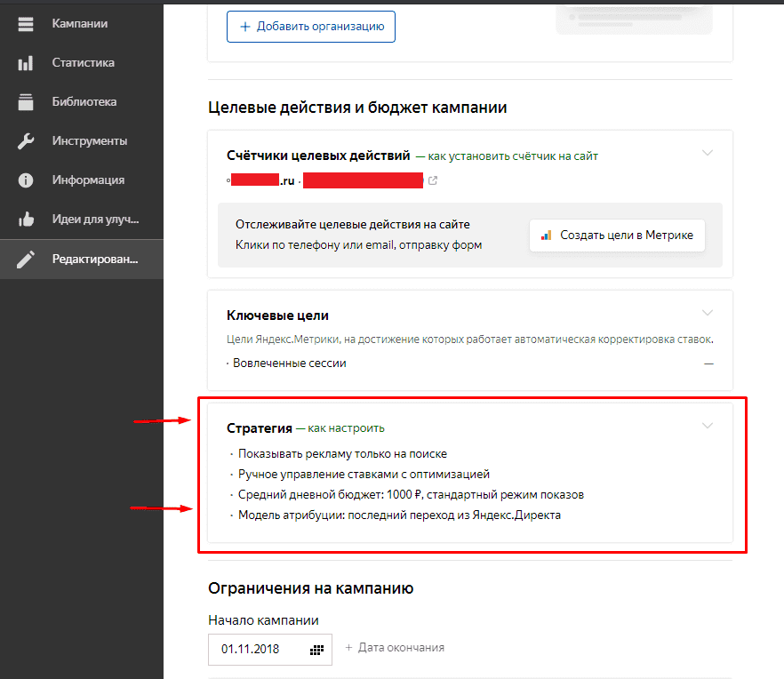Click the Кампании hamburger icon

[x=26, y=23]
